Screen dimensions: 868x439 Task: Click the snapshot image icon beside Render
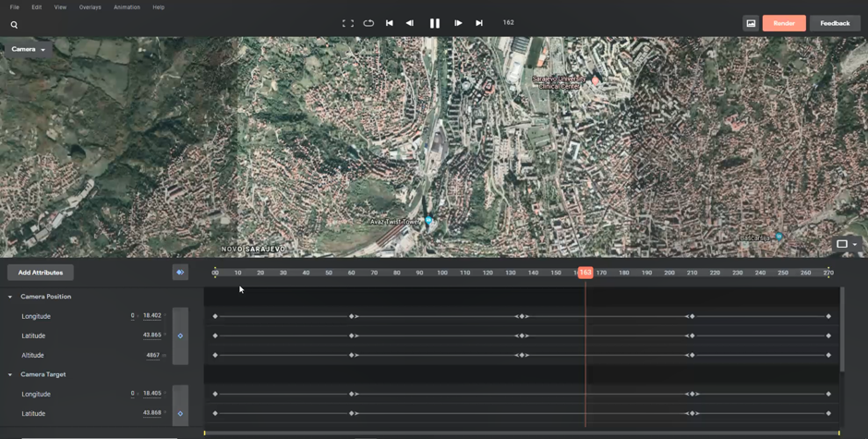coord(751,23)
